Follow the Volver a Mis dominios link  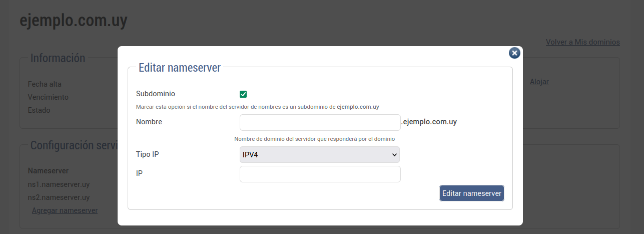pos(582,42)
